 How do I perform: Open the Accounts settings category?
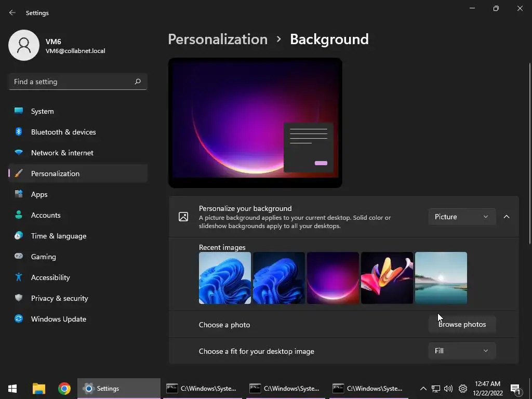point(78,215)
